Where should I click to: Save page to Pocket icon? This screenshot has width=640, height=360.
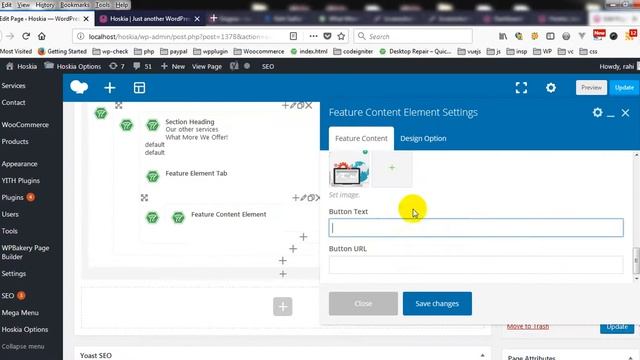327,36
